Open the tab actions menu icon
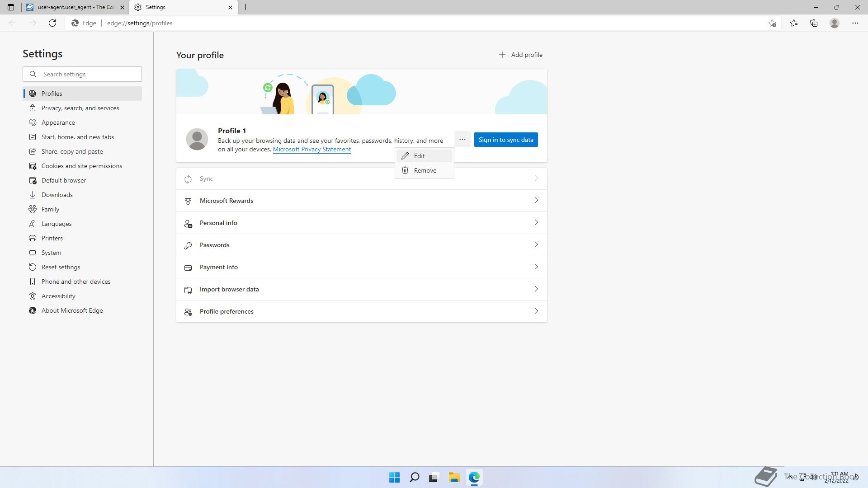The width and height of the screenshot is (868, 488). pos(11,7)
